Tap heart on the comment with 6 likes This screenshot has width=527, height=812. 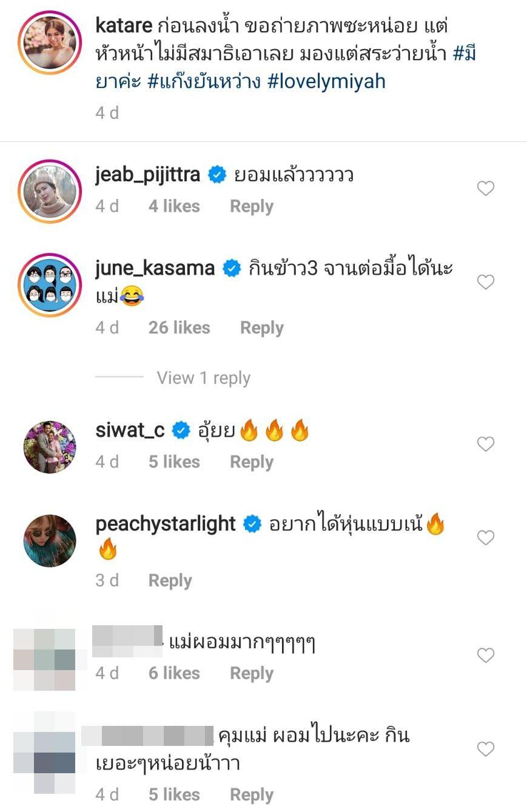pyautogui.click(x=486, y=656)
